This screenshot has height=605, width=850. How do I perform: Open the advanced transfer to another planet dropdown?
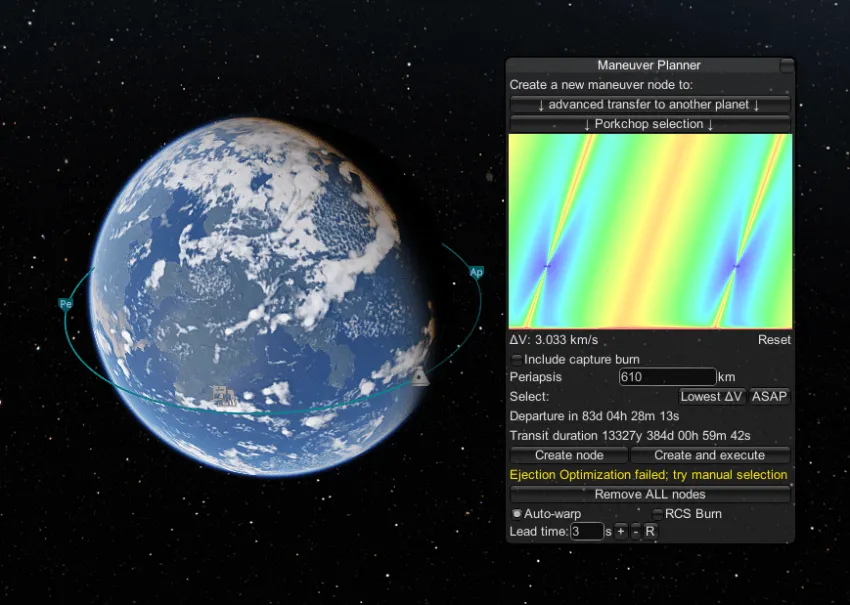pyautogui.click(x=650, y=105)
